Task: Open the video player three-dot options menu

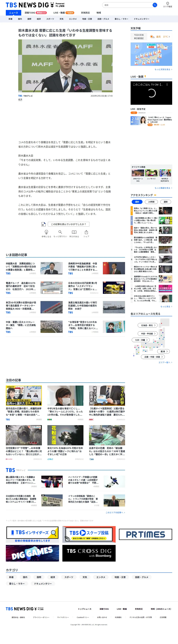Action: [x=167, y=85]
